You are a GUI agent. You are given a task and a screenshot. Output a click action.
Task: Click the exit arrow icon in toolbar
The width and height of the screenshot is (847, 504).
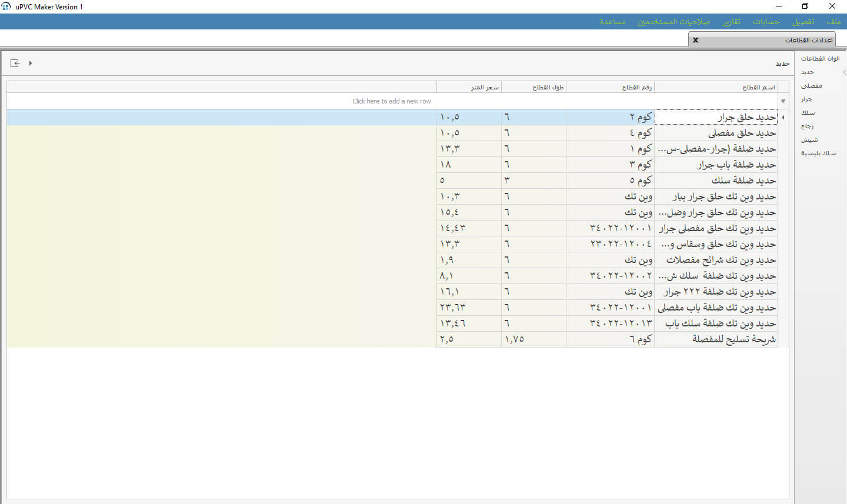tap(15, 63)
